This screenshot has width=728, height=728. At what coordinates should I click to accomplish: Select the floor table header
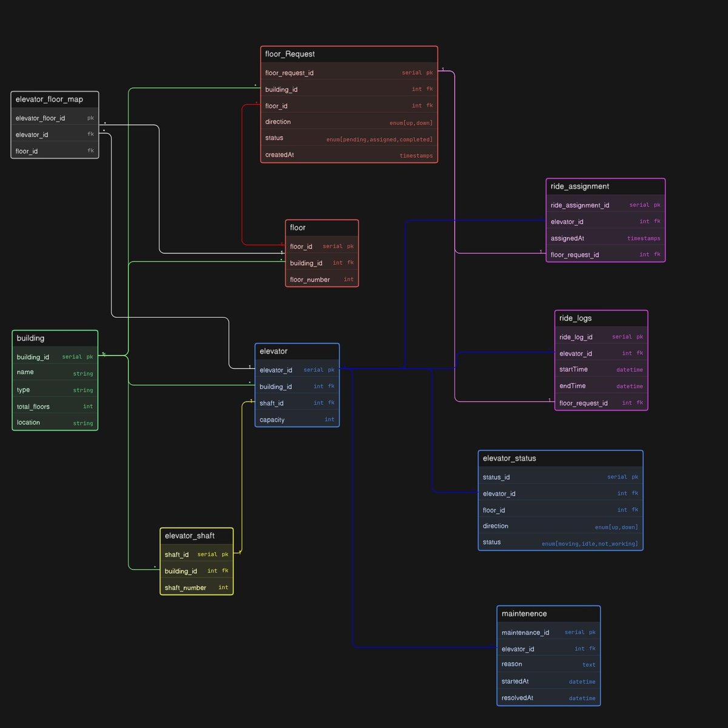tap(322, 228)
